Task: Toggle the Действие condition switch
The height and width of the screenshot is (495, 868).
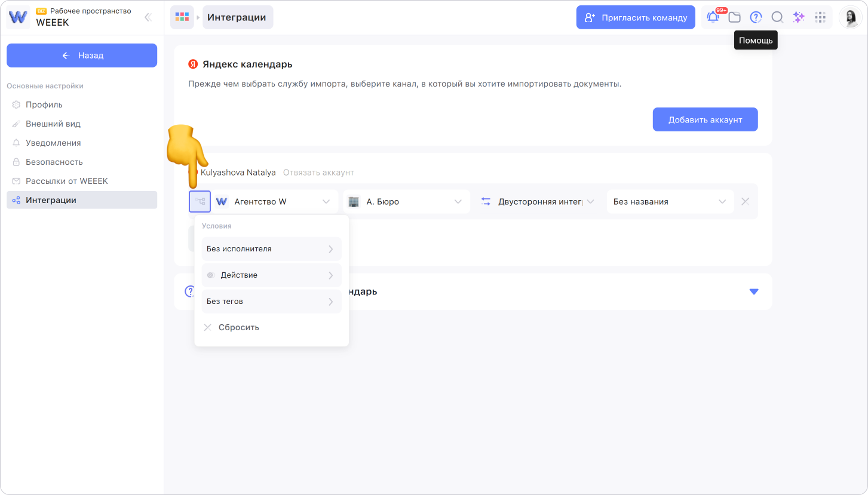Action: point(211,275)
